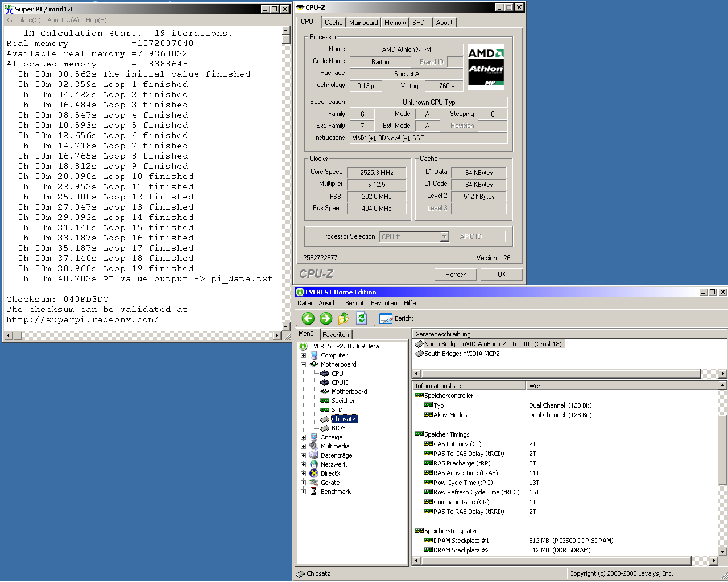Open the Ansicht menu in EVEREST
Screen dimensions: 728x582
328,303
